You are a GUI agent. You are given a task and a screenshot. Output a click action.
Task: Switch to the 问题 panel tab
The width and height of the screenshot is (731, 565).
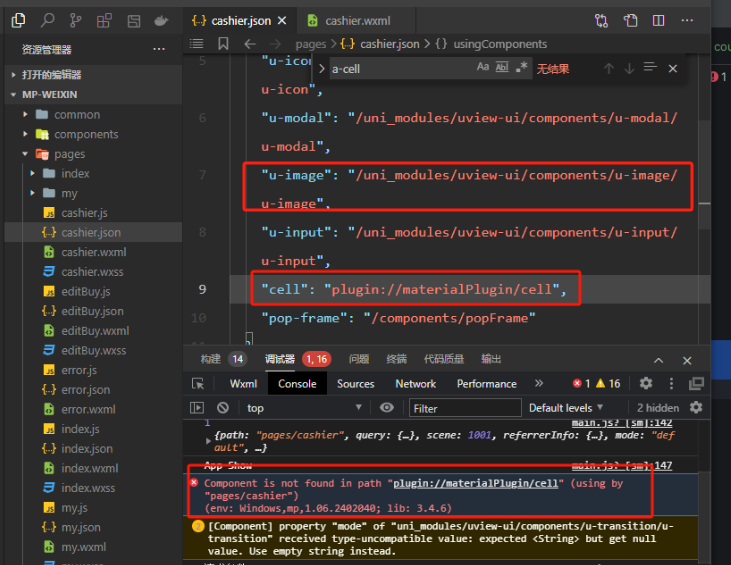[359, 359]
